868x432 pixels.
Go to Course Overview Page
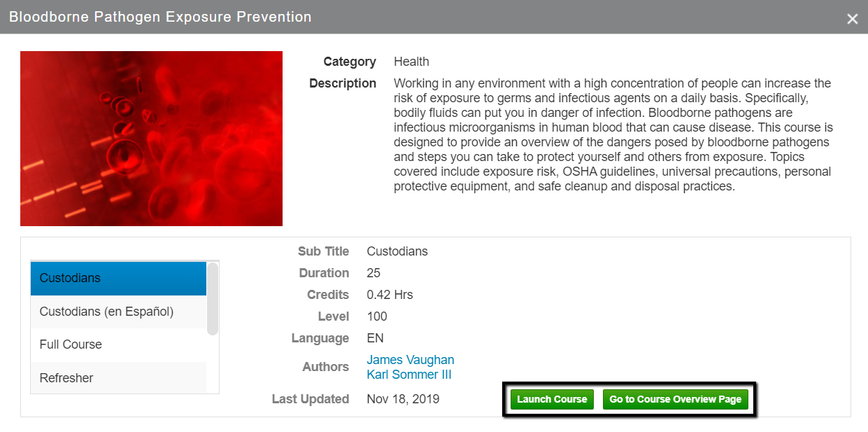(675, 399)
